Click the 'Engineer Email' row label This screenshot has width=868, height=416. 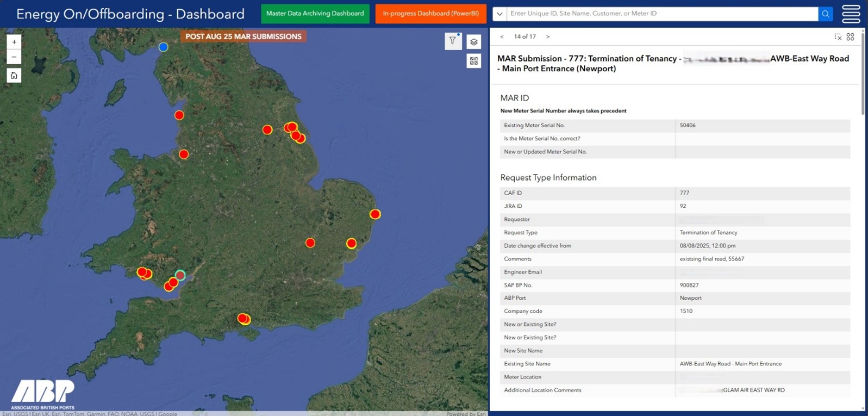(x=523, y=272)
